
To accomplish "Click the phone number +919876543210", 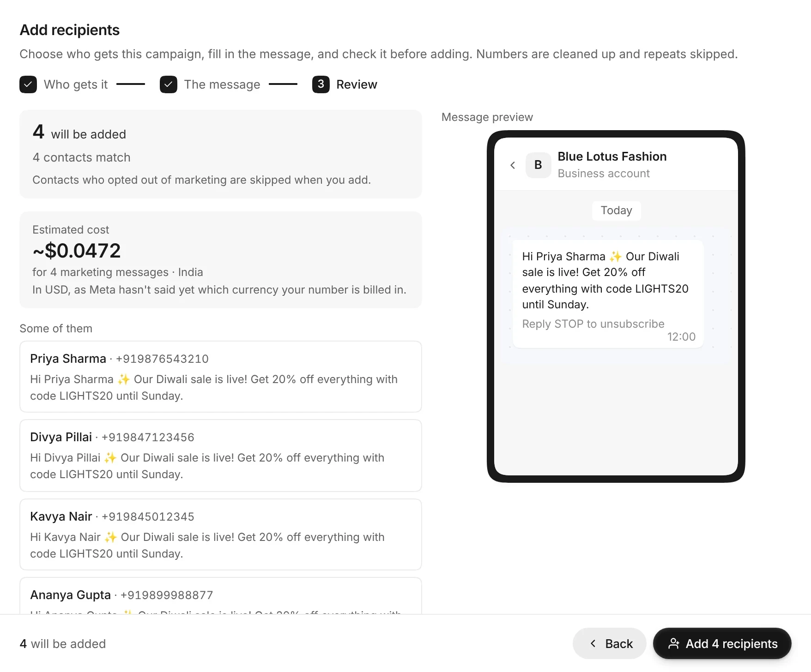I will (x=162, y=359).
